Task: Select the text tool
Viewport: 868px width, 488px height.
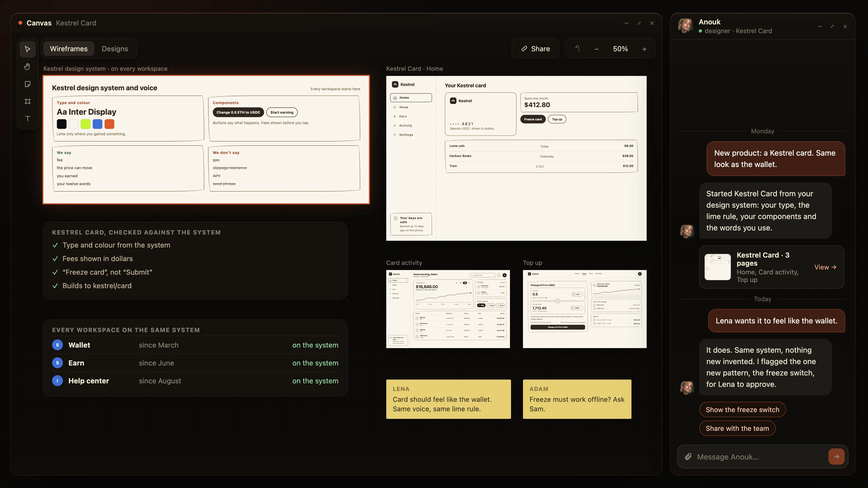Action: [28, 118]
